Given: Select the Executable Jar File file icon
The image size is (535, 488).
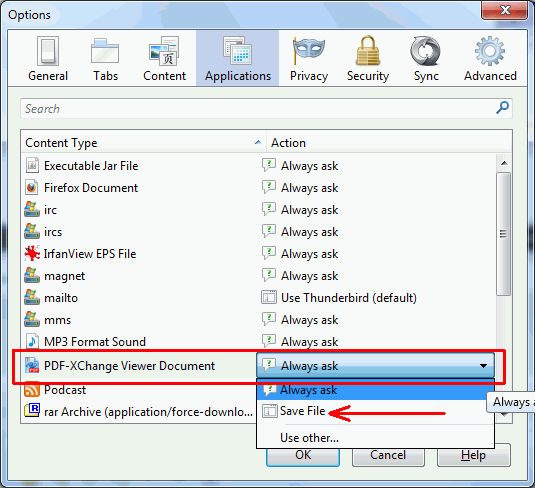Looking at the screenshot, I should 32,166.
